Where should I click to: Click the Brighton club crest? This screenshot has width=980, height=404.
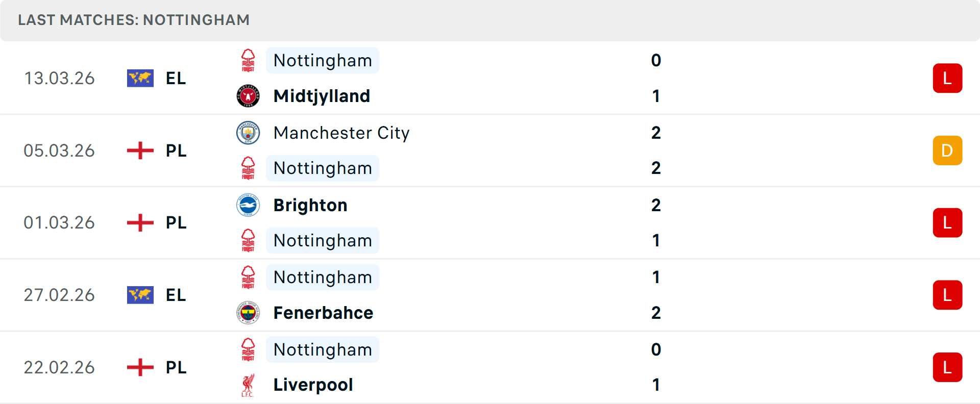click(248, 205)
